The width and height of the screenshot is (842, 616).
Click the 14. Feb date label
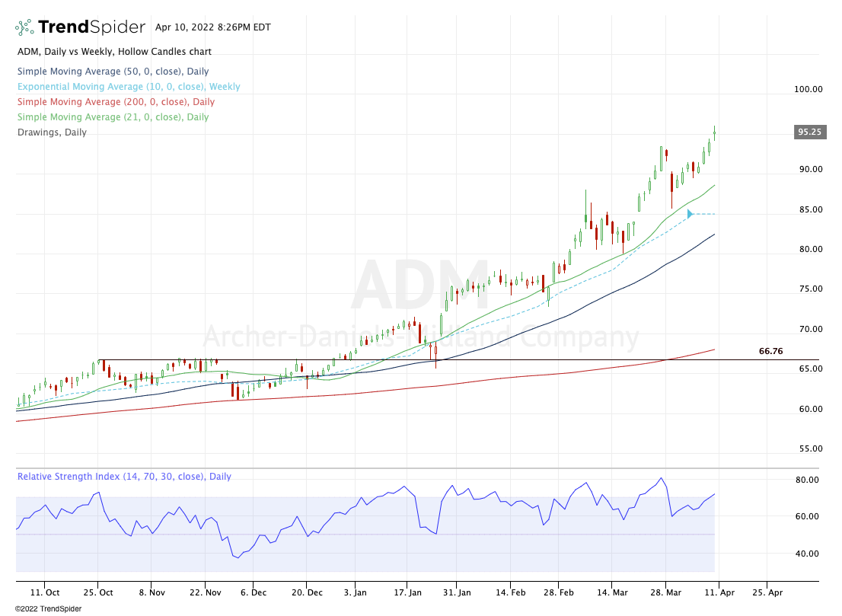[x=511, y=592]
